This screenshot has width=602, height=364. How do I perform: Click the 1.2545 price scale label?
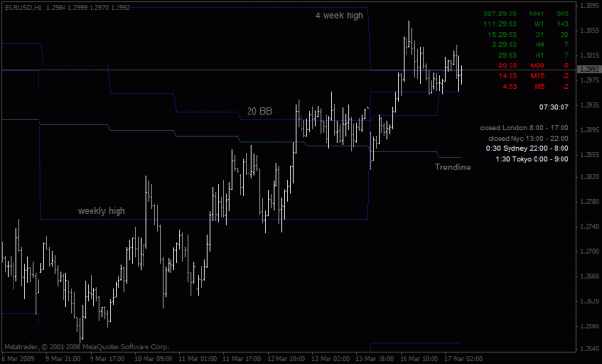click(x=590, y=349)
